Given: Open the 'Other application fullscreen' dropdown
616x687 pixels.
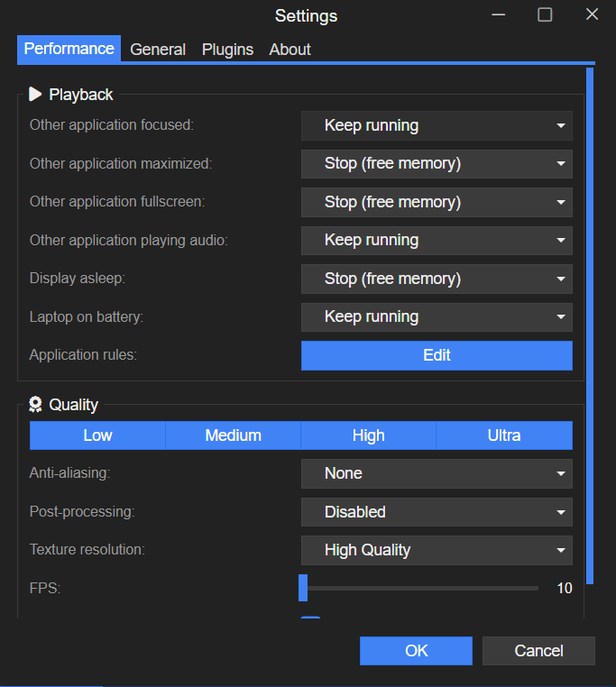Looking at the screenshot, I should click(x=437, y=202).
